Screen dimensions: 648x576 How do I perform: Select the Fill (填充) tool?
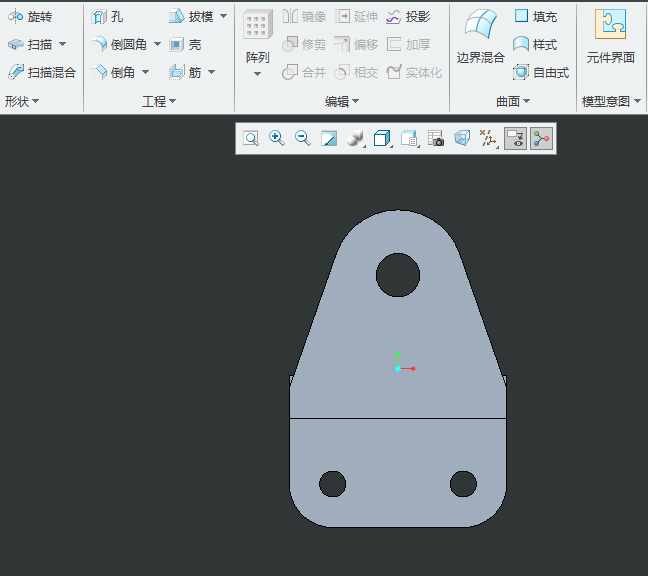click(x=536, y=17)
